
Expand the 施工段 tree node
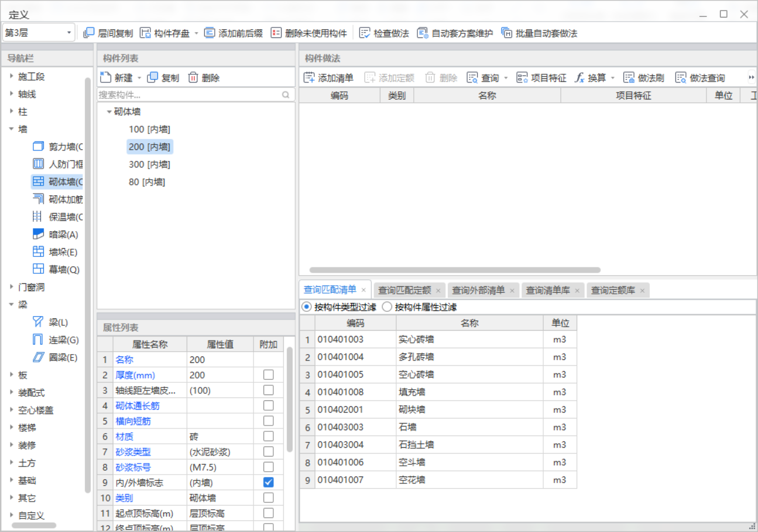tap(11, 77)
